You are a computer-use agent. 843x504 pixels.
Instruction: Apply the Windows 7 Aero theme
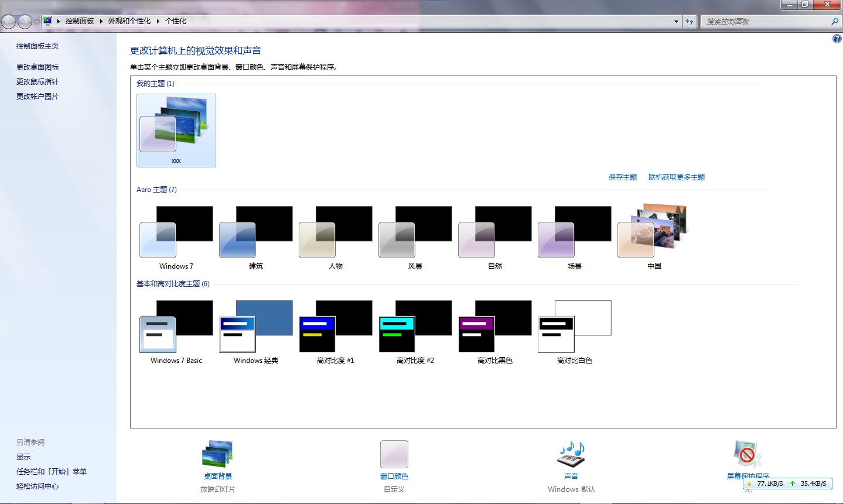176,238
